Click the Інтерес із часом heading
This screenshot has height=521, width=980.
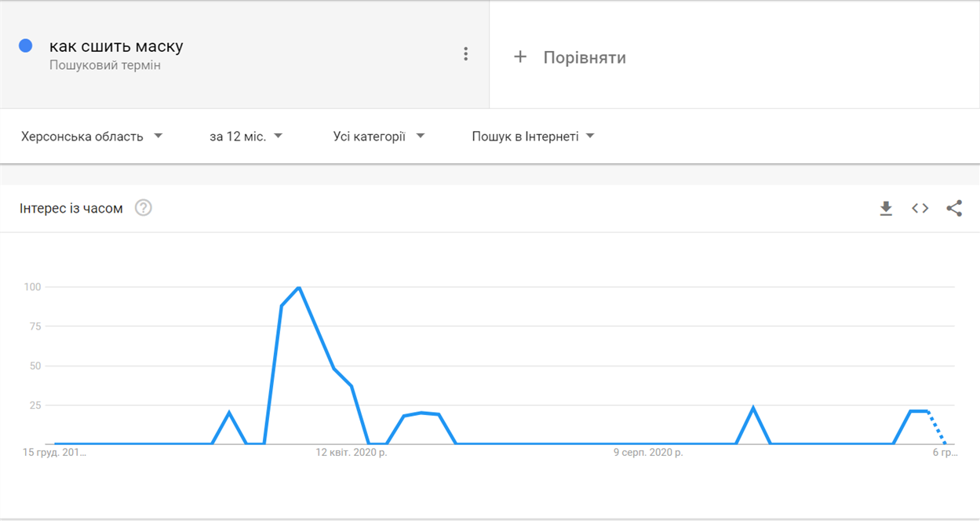pos(71,209)
